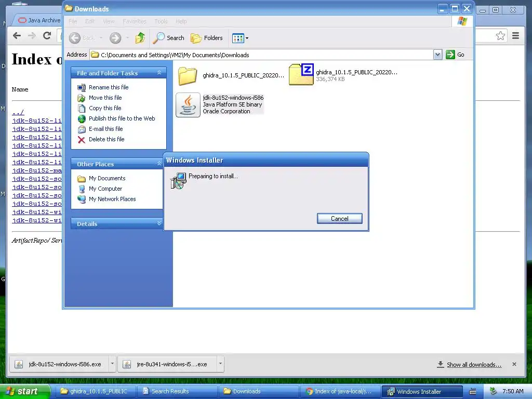This screenshot has height=399, width=532.
Task: Open the Edit menu in Downloads window
Action: 90,21
